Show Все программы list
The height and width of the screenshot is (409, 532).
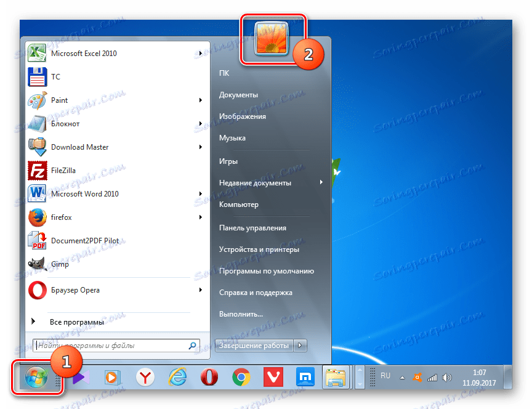click(77, 322)
